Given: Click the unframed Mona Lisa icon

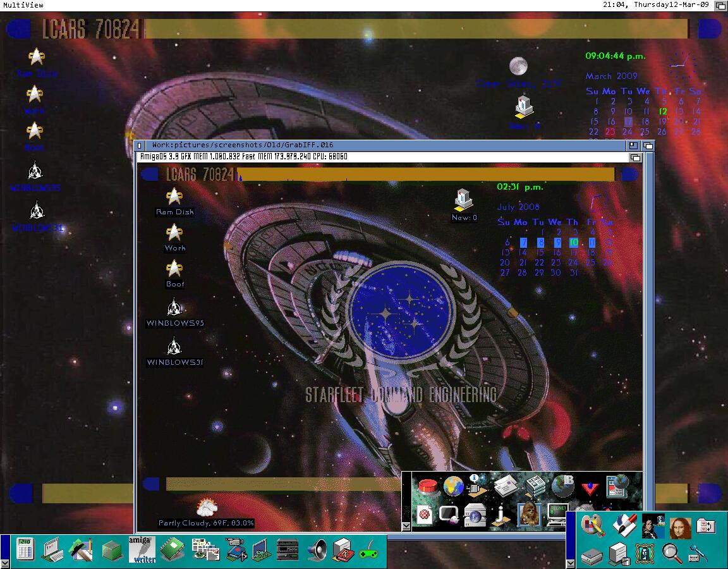Looking at the screenshot, I should click(680, 528).
